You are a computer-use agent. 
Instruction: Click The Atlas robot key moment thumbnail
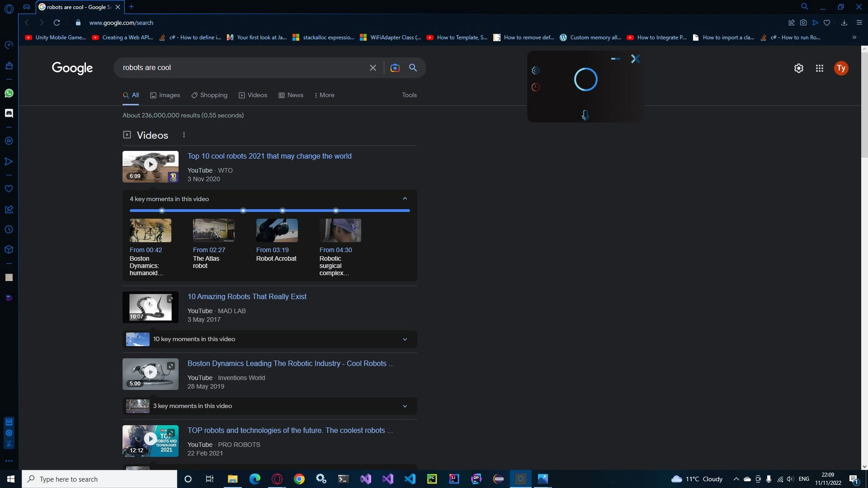point(213,230)
